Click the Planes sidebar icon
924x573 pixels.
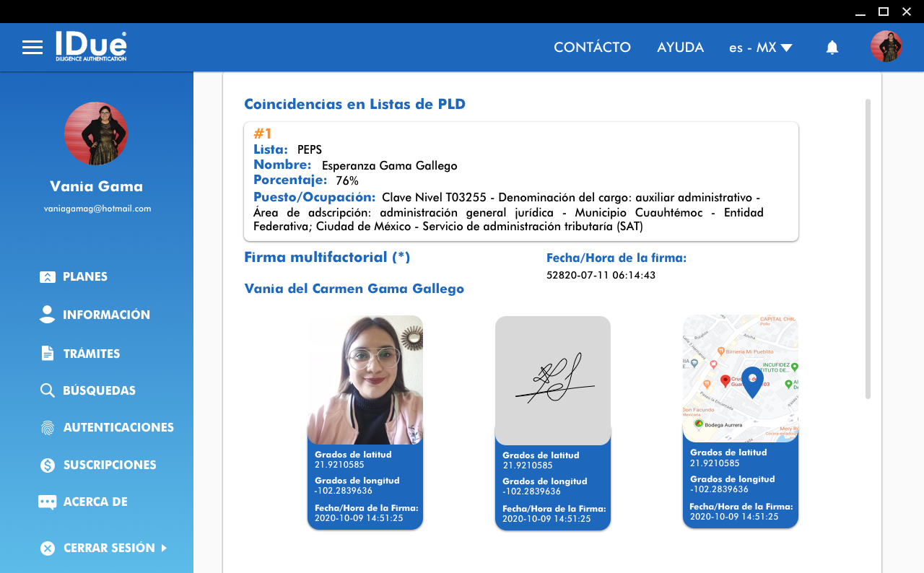coord(48,277)
